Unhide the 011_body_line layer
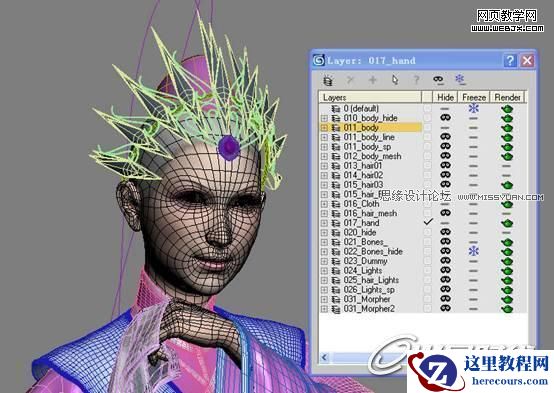Viewport: 554px width, 393px height. 446,137
